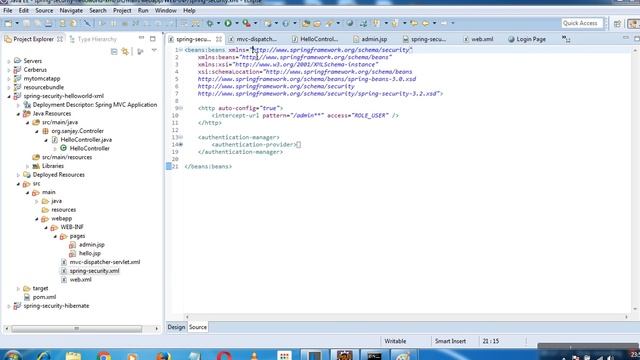
Task: Open Google Chrome from the taskbar
Action: [x=104, y=356]
